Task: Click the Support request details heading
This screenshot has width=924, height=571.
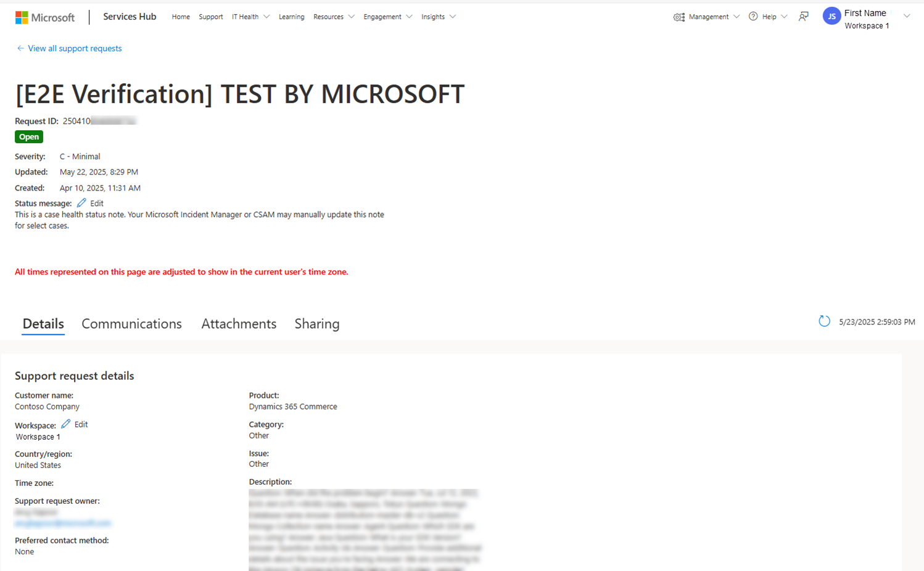Action: [x=75, y=376]
